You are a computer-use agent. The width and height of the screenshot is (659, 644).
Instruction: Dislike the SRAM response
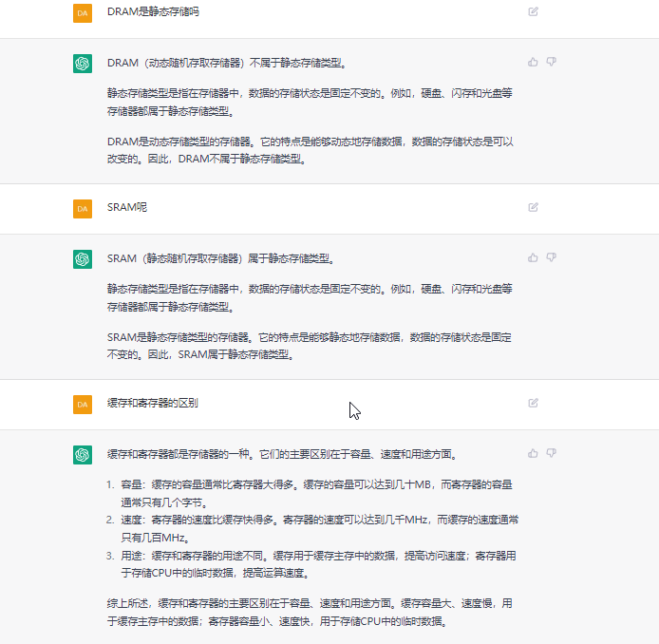pos(552,257)
